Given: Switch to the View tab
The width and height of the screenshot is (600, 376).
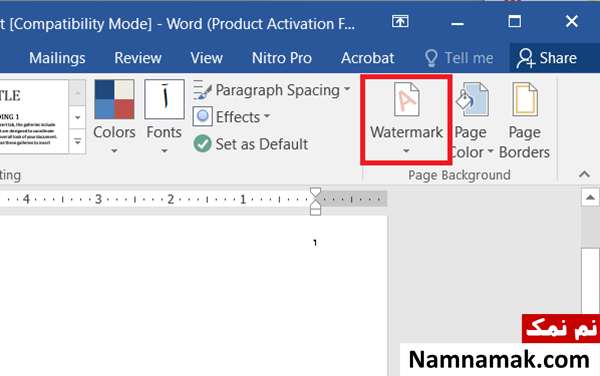Looking at the screenshot, I should tap(206, 58).
